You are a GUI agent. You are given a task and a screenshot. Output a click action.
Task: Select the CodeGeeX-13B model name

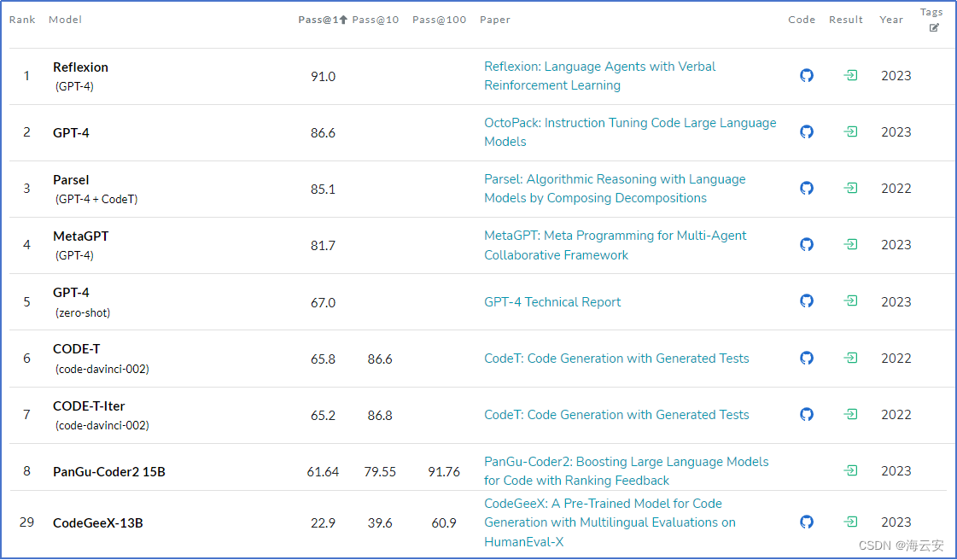click(97, 522)
